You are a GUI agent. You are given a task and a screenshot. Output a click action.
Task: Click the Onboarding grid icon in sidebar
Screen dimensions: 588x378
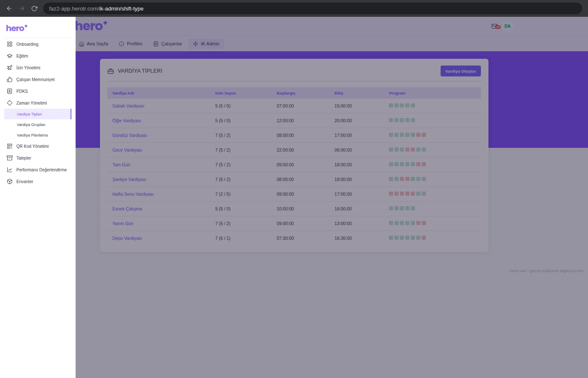click(10, 44)
